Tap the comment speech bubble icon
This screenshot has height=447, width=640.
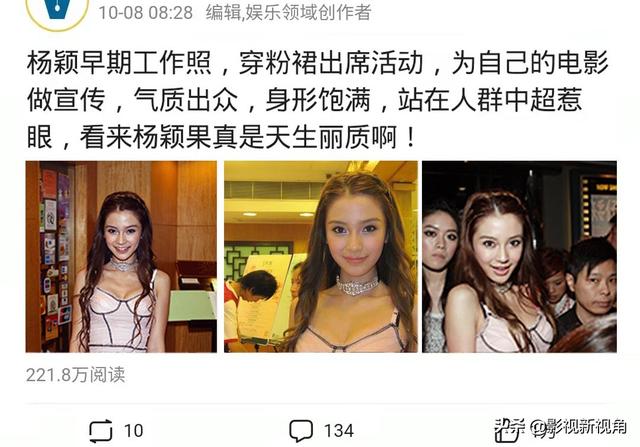tap(301, 431)
